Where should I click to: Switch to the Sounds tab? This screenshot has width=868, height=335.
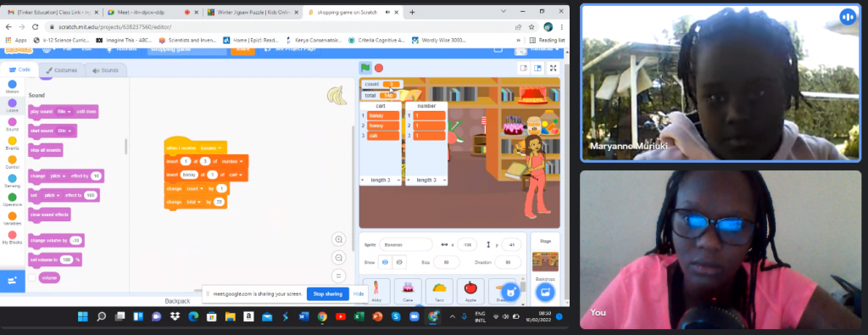105,70
